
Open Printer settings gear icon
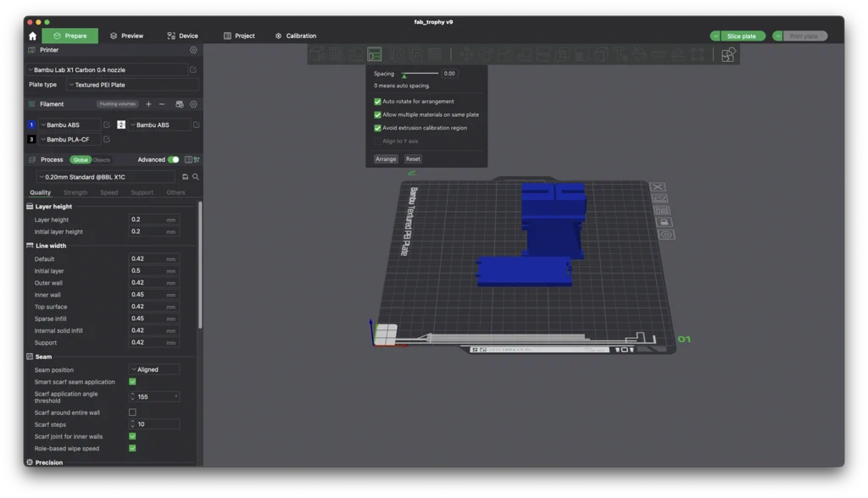coord(193,50)
